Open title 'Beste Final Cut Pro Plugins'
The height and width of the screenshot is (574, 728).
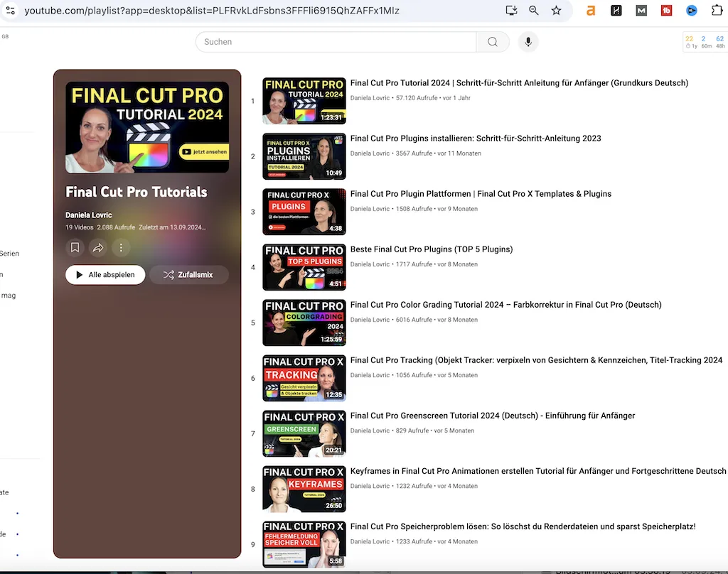pos(432,249)
